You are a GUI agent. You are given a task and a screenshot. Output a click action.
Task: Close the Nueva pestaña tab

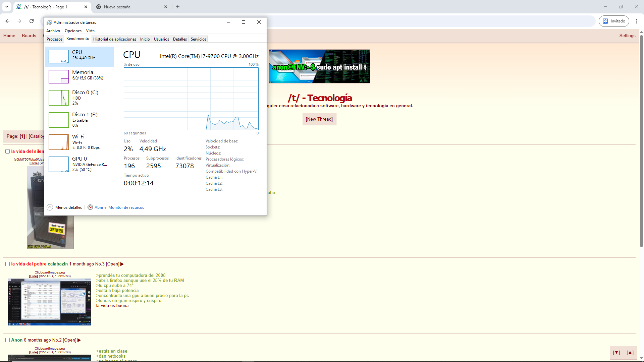click(166, 7)
